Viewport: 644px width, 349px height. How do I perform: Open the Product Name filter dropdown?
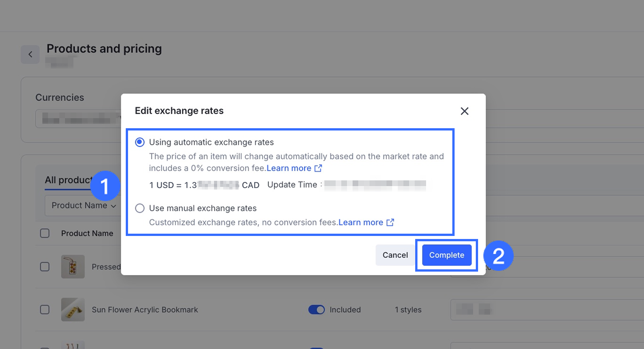(83, 206)
